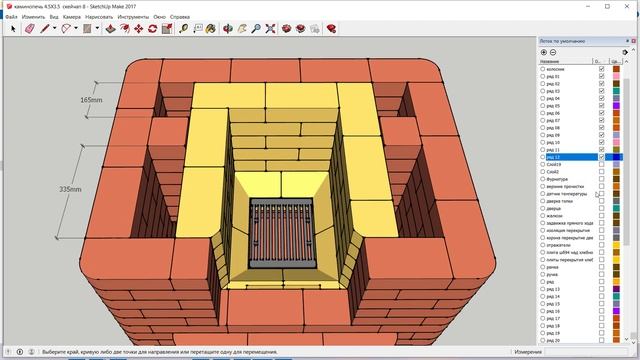The height and width of the screenshot is (360, 640).
Task: Select the Orbit tool
Action: tap(228, 29)
